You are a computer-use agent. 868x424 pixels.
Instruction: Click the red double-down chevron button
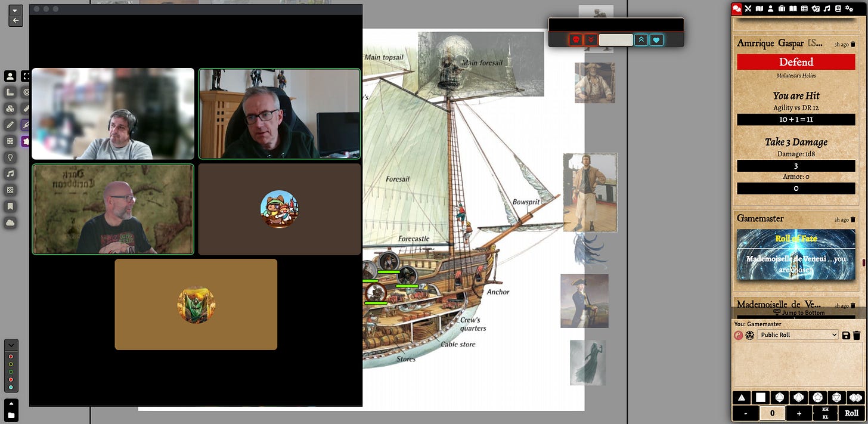click(591, 40)
